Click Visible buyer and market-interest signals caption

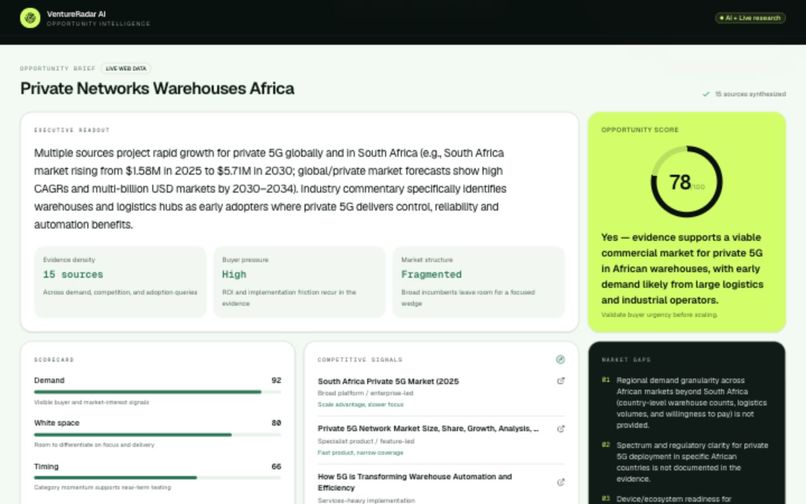[x=91, y=402]
